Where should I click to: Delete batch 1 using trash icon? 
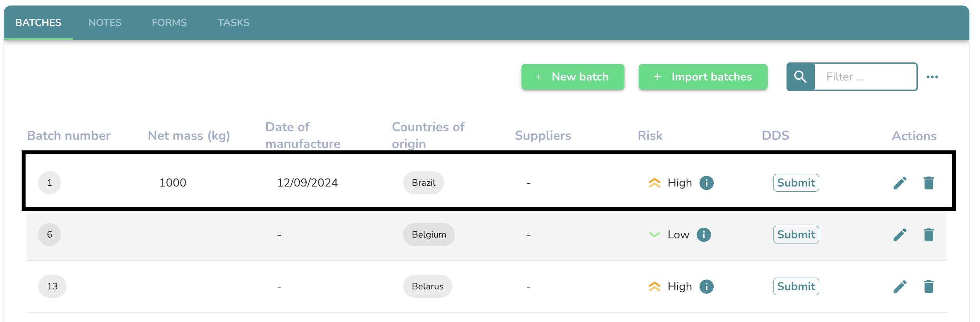pos(928,183)
